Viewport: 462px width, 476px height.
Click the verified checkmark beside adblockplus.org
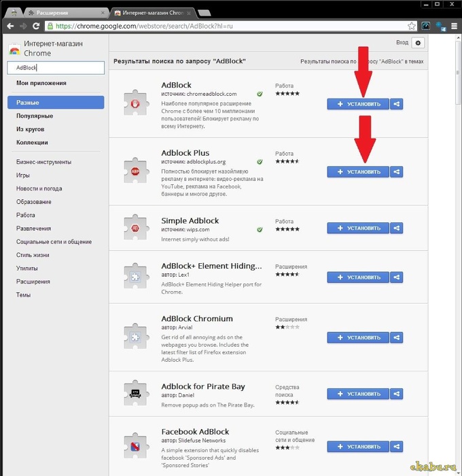[x=260, y=162]
